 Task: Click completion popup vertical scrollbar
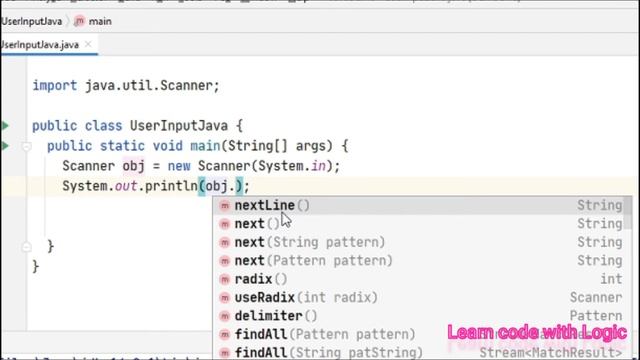pyautogui.click(x=628, y=213)
